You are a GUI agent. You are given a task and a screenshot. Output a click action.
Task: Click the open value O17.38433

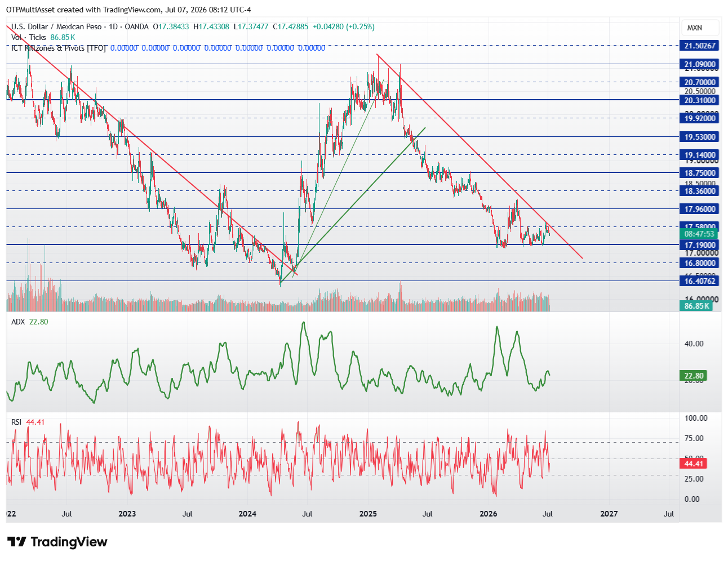pos(171,26)
